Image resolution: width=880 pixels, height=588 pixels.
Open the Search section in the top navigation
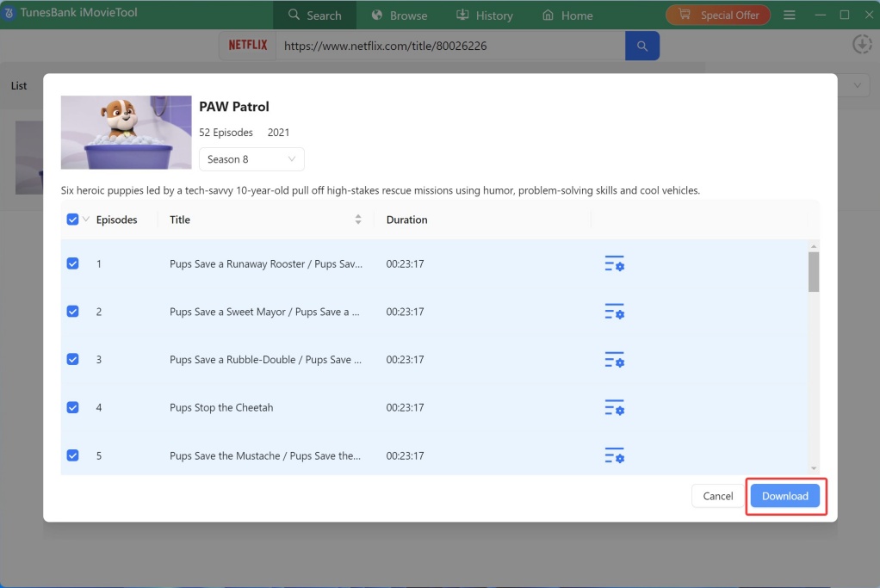point(315,15)
